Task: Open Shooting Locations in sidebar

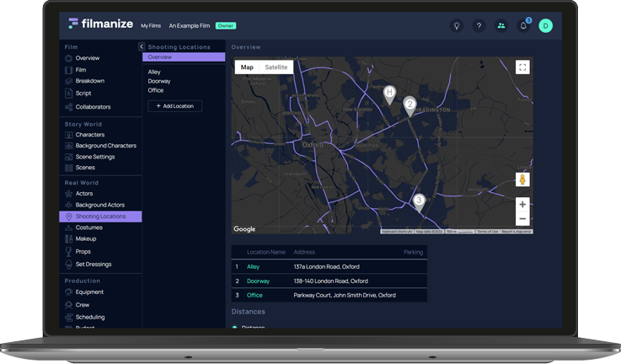Action: click(100, 217)
